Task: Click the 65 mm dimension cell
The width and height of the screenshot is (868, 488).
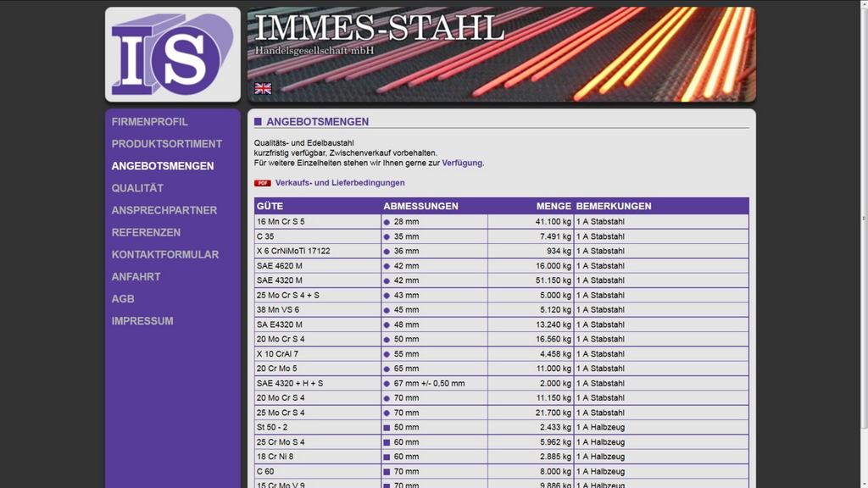Action: click(435, 369)
